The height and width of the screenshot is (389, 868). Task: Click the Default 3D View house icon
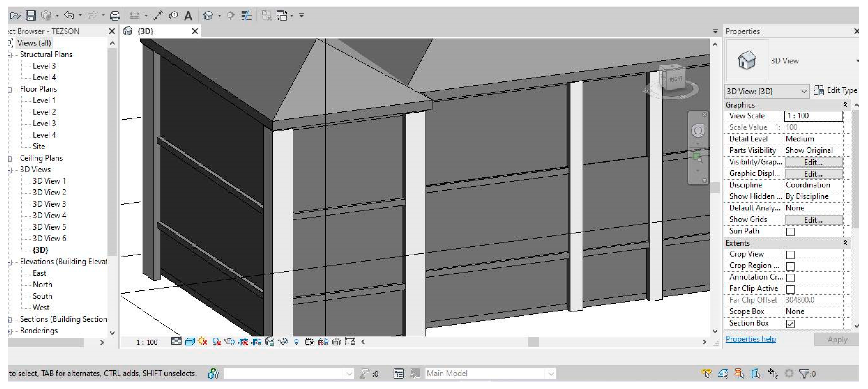coord(208,15)
